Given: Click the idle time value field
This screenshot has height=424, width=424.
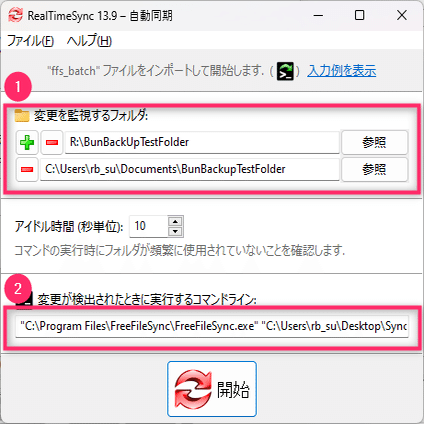Looking at the screenshot, I should pos(149,226).
